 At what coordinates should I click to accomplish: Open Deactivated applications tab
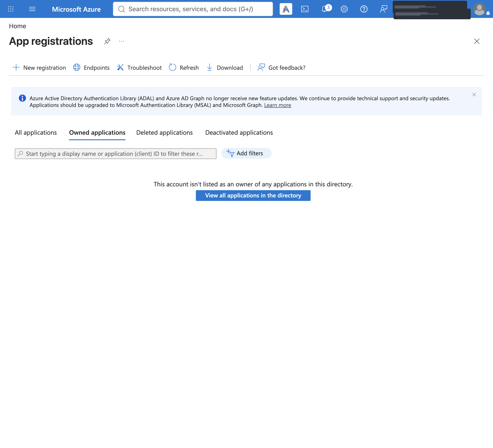click(x=239, y=132)
